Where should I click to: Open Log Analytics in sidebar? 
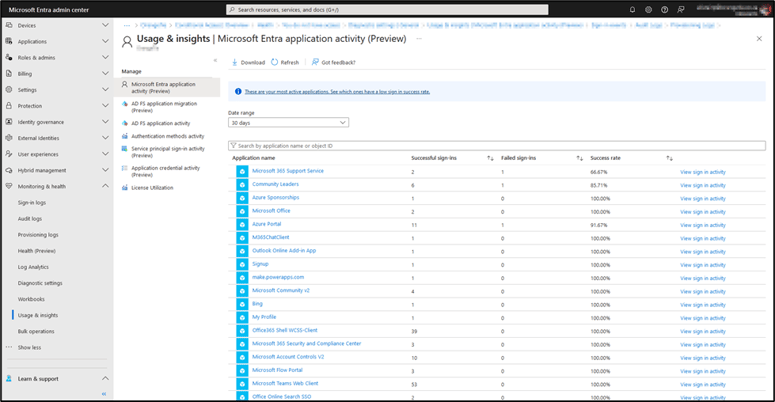click(33, 267)
